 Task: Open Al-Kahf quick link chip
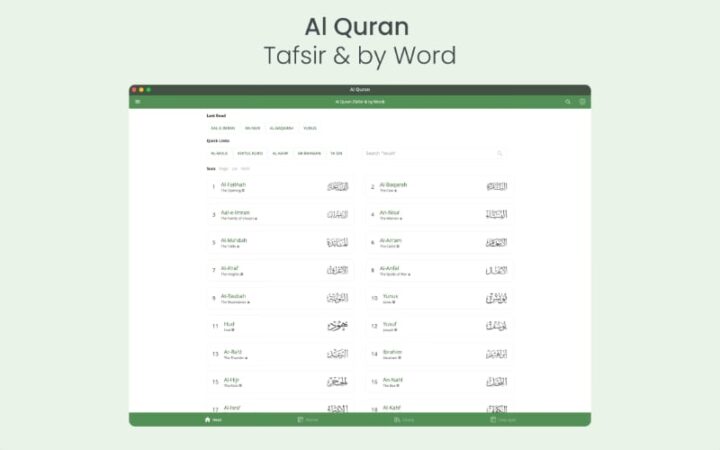(280, 153)
